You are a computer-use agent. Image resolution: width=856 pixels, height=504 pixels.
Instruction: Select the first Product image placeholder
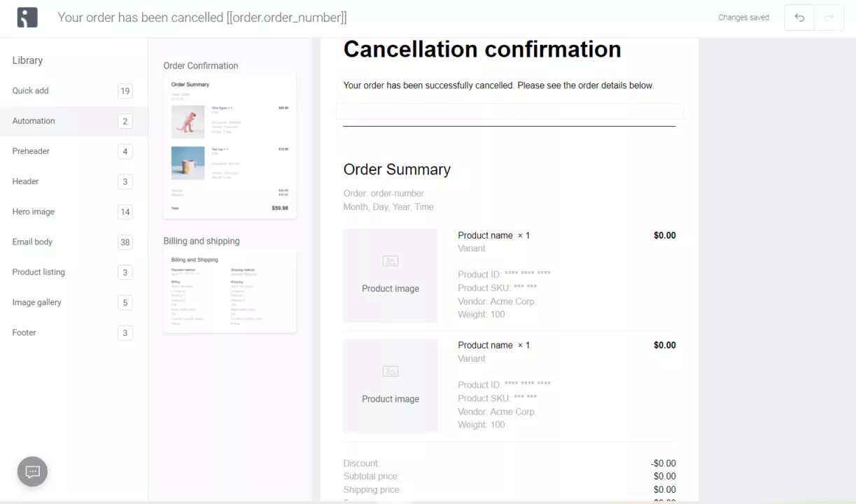coord(390,275)
